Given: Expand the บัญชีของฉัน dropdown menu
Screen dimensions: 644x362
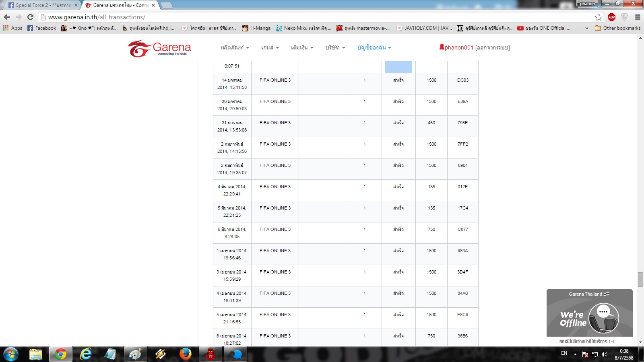Looking at the screenshot, I should pos(374,47).
